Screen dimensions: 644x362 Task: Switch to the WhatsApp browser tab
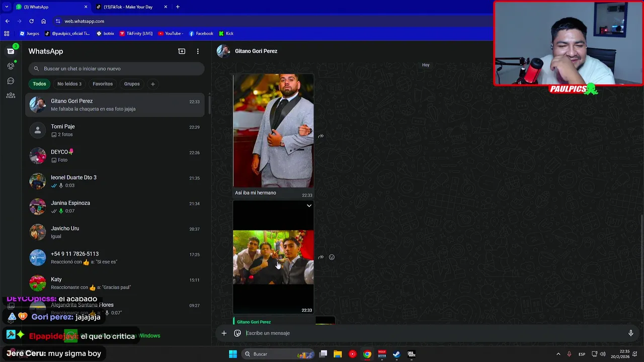click(x=51, y=7)
